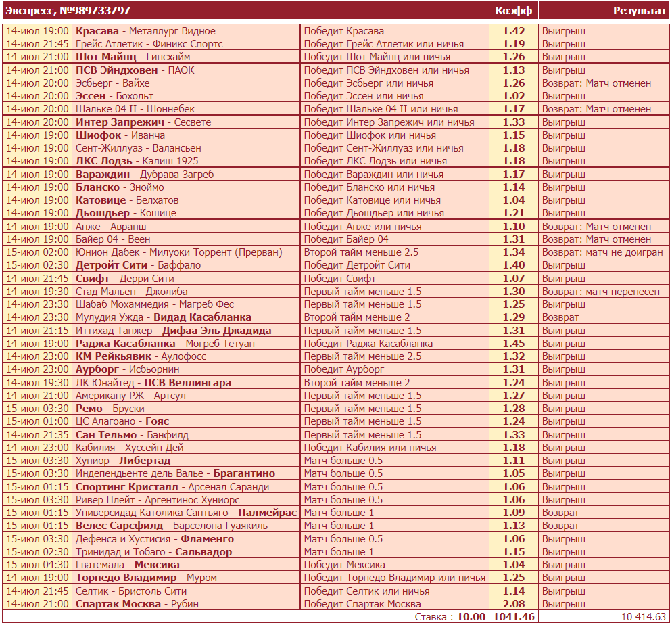
Task: Click the bet "Победит Кабилия или ничья"
Action: 370,448
